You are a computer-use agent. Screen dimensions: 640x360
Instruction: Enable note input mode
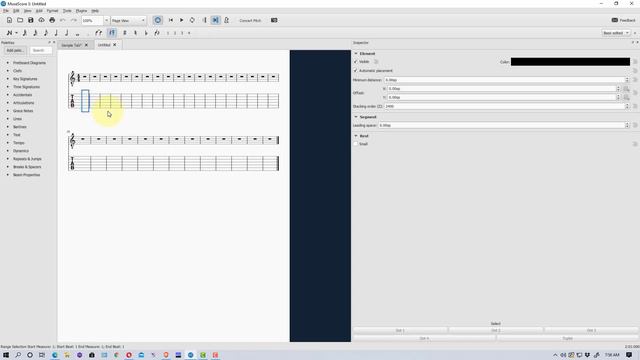(x=9, y=33)
